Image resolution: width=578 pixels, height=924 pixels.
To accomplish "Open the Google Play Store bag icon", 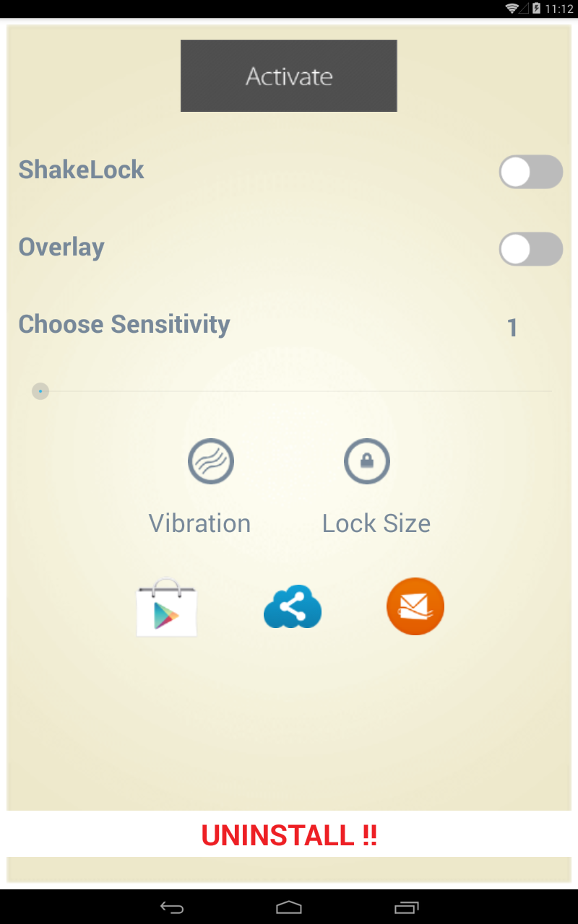I will [166, 608].
